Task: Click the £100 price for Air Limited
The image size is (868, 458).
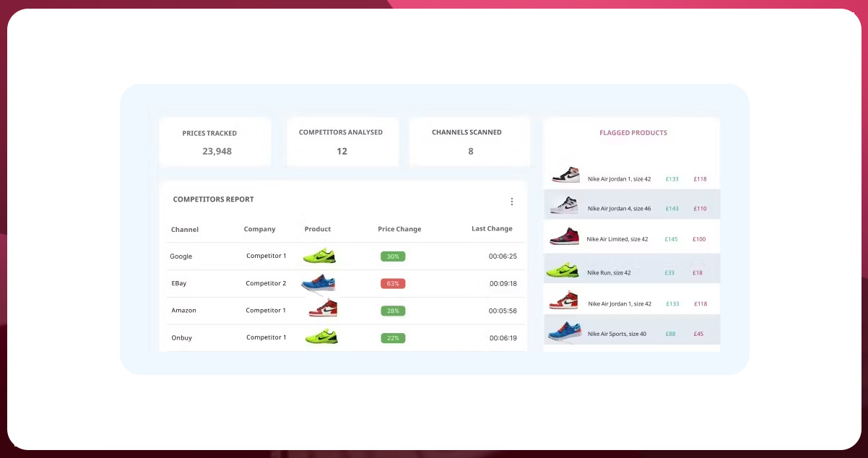Action: (x=699, y=239)
